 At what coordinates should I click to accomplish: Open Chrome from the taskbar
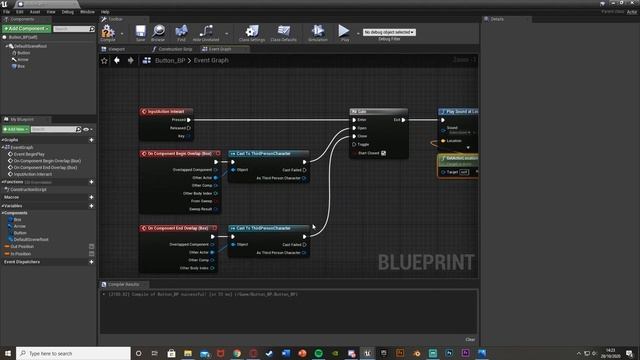(x=237, y=353)
